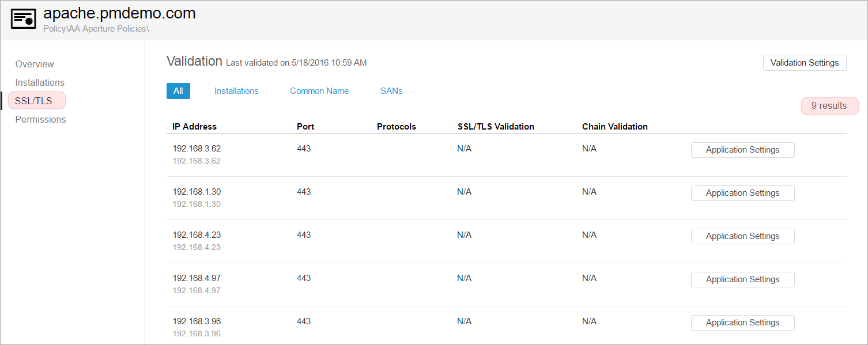Open the Overview sidebar section
Viewport: 868px width, 345px height.
coord(35,64)
